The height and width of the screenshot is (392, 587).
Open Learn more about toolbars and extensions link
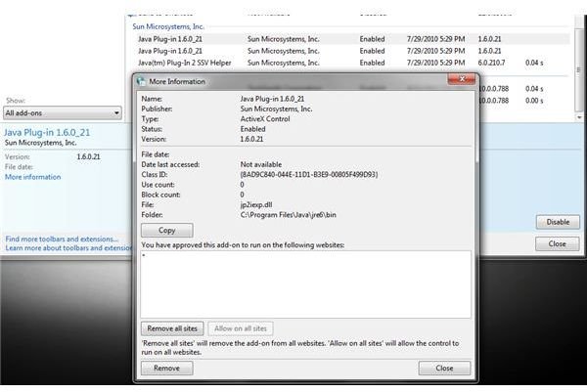[68, 248]
